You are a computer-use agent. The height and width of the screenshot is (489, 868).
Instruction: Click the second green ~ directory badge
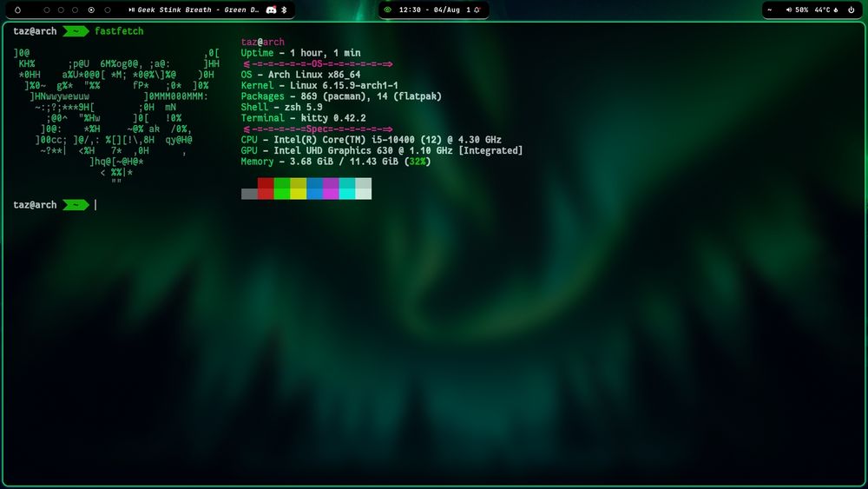click(76, 205)
